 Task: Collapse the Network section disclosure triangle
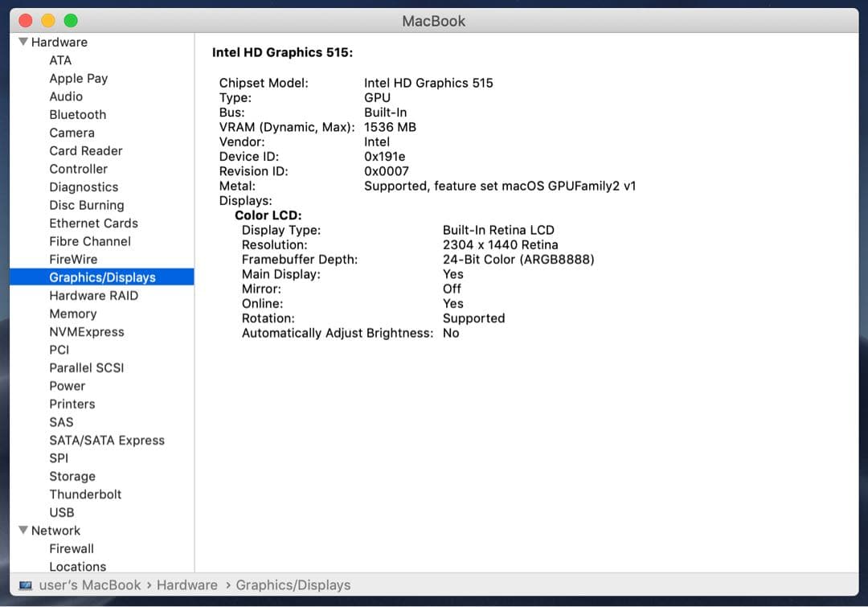23,531
